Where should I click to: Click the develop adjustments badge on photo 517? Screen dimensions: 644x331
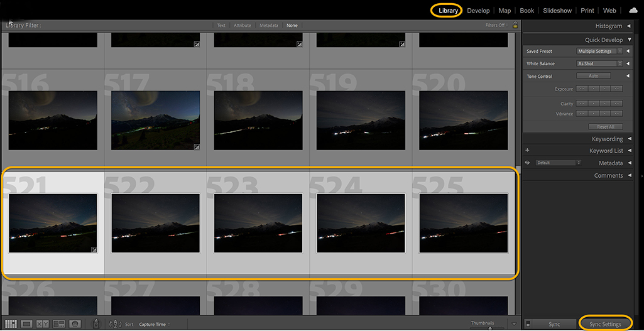coord(197,146)
